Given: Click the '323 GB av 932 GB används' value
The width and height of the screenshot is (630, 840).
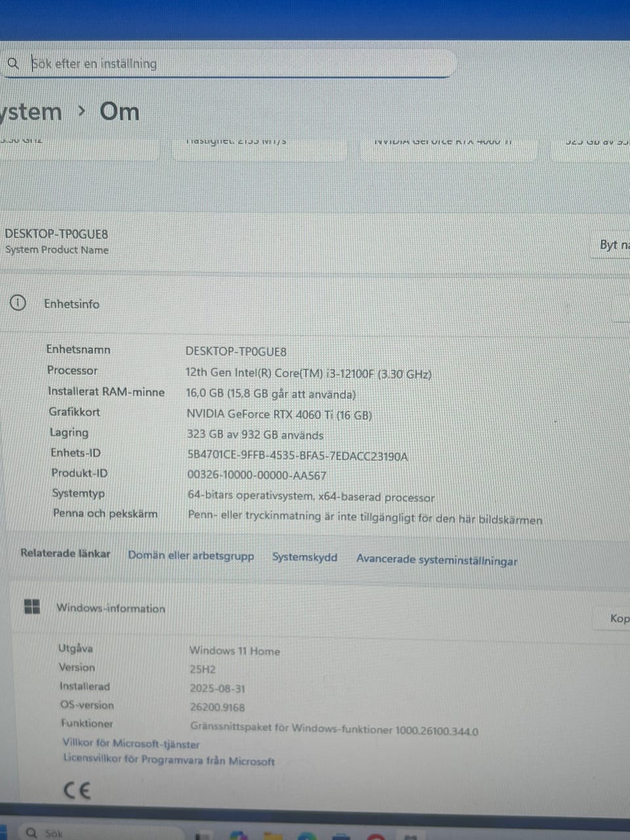Looking at the screenshot, I should pyautogui.click(x=255, y=434).
